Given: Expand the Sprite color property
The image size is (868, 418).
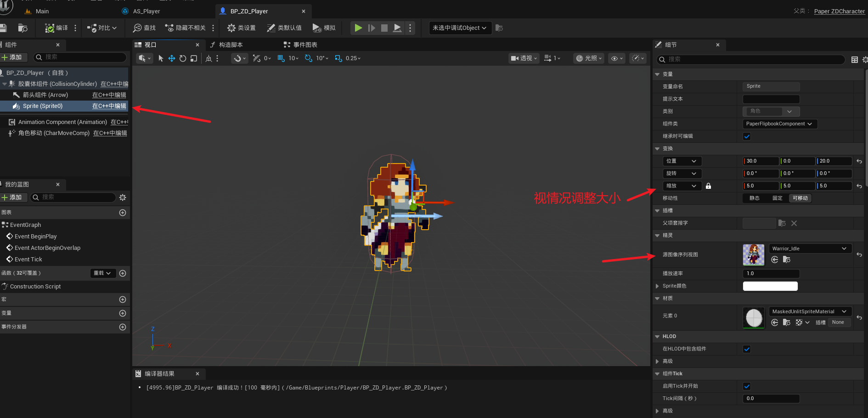Looking at the screenshot, I should click(x=657, y=286).
